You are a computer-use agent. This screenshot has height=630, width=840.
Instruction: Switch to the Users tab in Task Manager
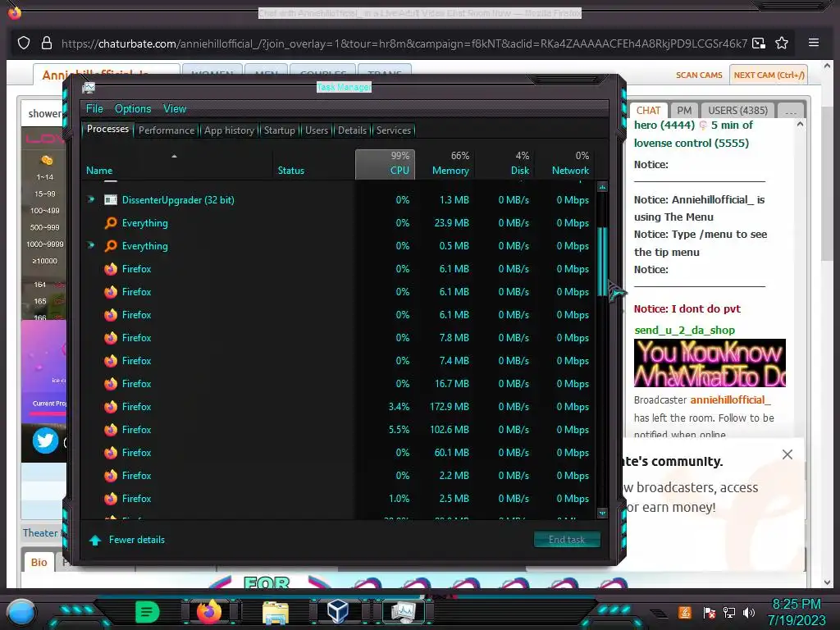click(x=317, y=130)
